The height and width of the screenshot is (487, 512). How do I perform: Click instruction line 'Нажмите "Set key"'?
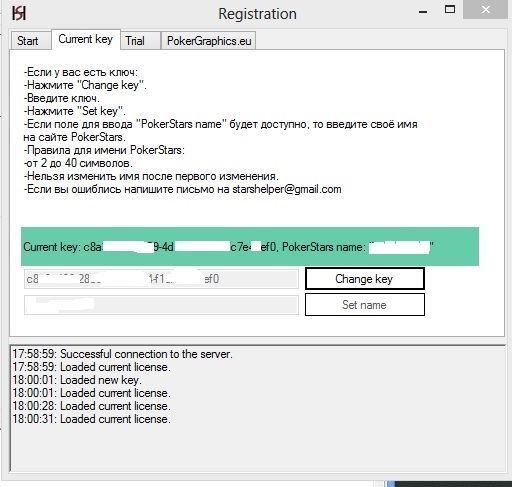(x=75, y=111)
